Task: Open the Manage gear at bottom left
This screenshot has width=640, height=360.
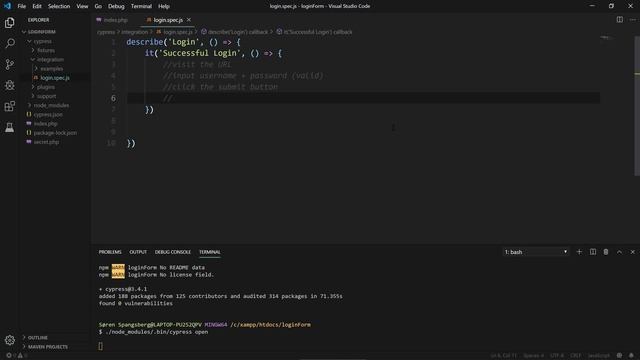Action: pyautogui.click(x=10, y=340)
